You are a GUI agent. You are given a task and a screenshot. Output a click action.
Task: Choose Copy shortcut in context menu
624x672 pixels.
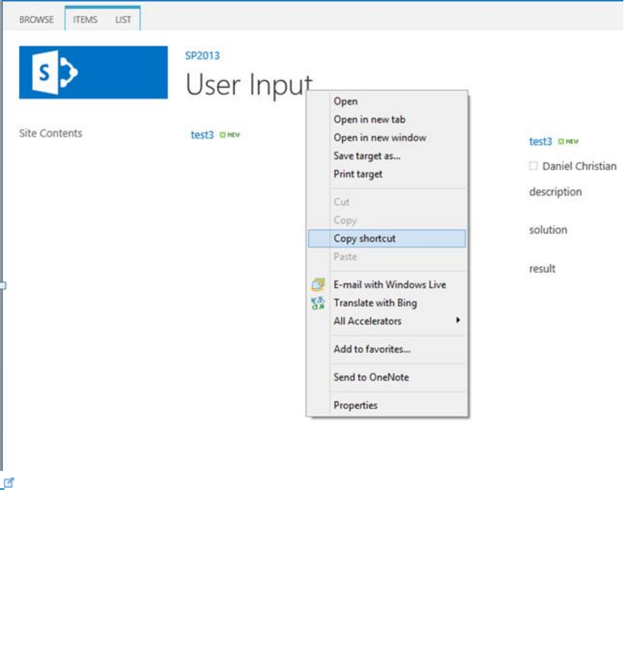(387, 238)
